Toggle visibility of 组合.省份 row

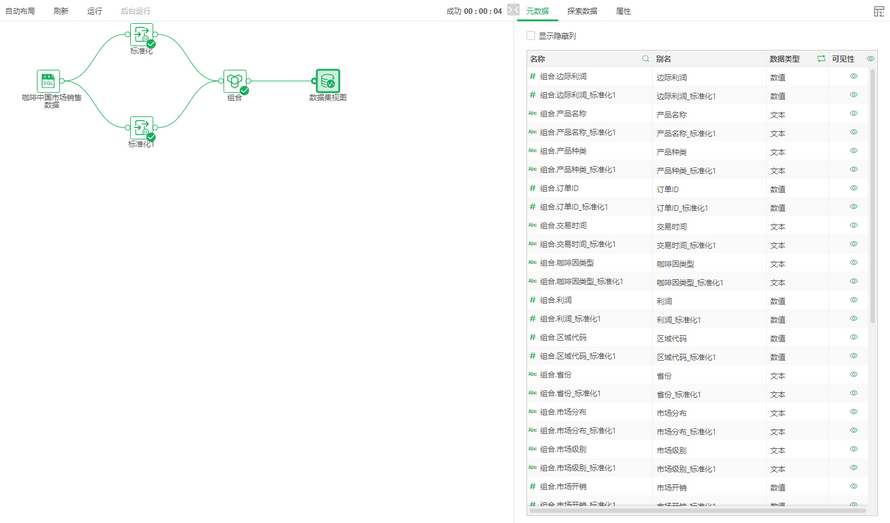click(854, 374)
